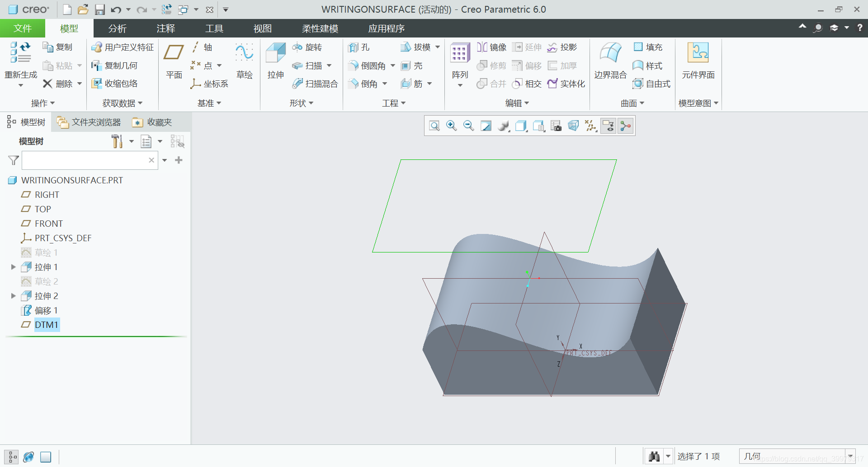This screenshot has height=467, width=868.
Task: Click the 复制 button
Action: tap(57, 47)
